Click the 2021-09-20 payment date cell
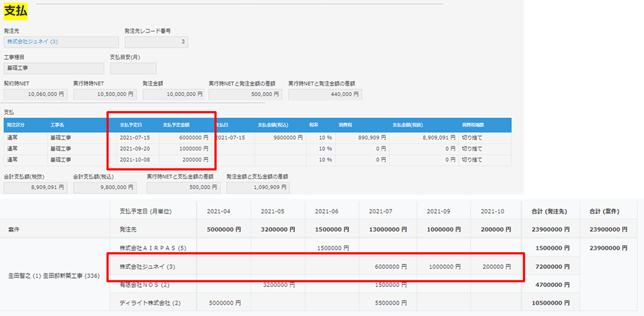644x316 pixels. tap(134, 149)
